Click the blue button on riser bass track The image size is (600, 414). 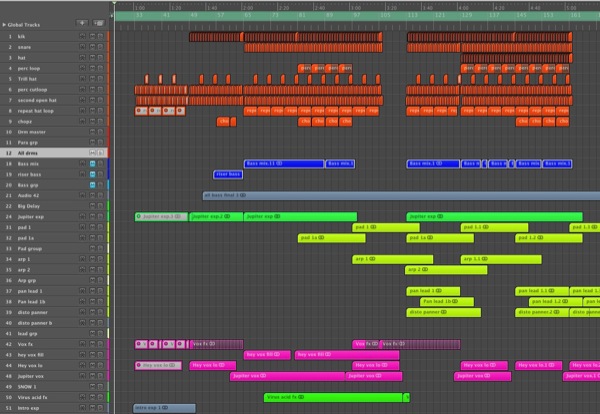tap(92, 174)
